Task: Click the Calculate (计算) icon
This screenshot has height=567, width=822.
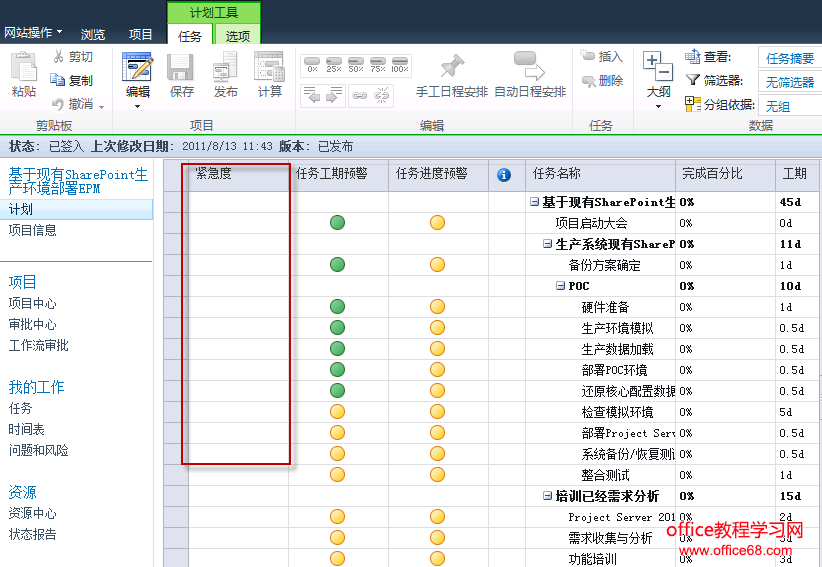Action: click(270, 68)
